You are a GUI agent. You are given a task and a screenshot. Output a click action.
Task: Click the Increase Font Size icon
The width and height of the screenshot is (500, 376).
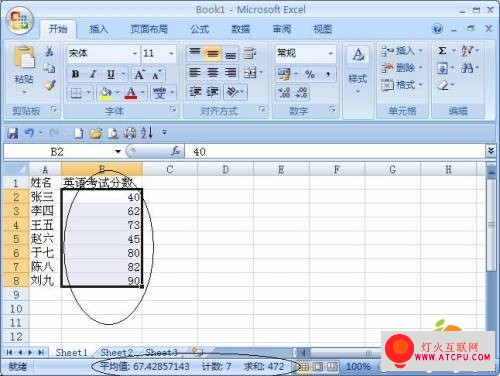coord(139,74)
